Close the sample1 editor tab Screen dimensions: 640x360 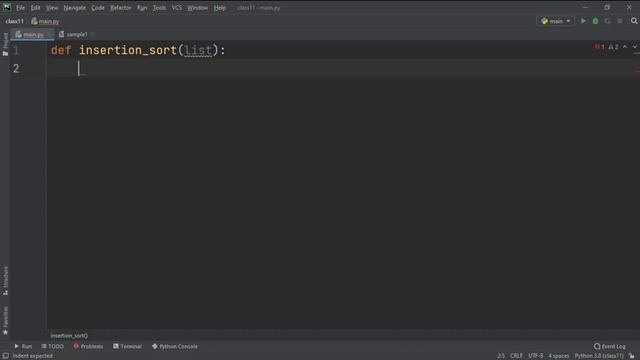(93, 35)
